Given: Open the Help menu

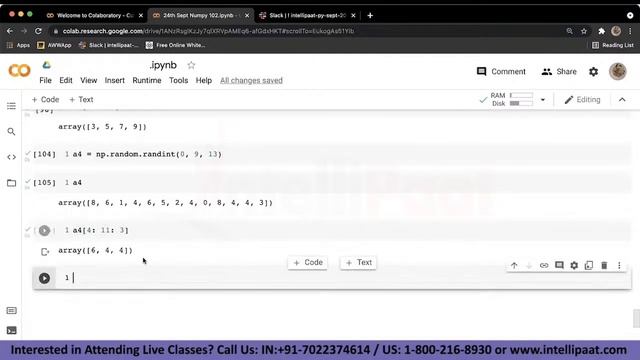Looking at the screenshot, I should tap(204, 80).
